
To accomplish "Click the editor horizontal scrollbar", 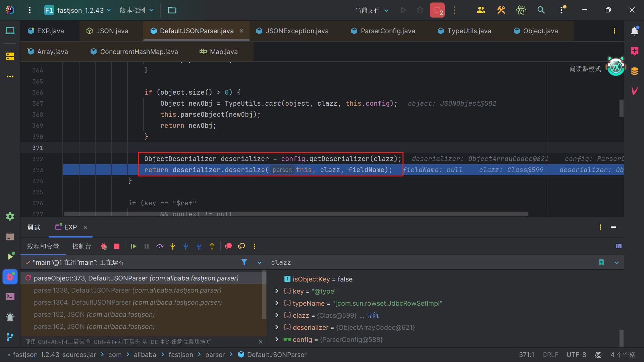I will (x=296, y=214).
